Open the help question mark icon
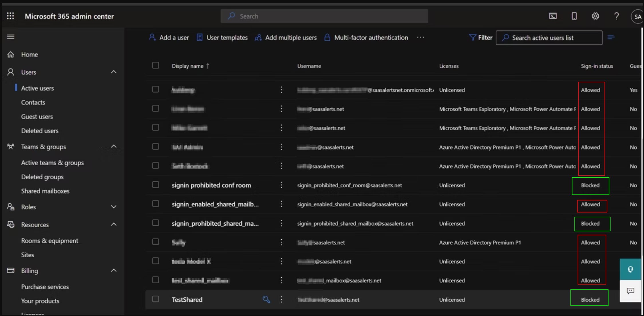Screen dimensions: 644x316 (617, 16)
